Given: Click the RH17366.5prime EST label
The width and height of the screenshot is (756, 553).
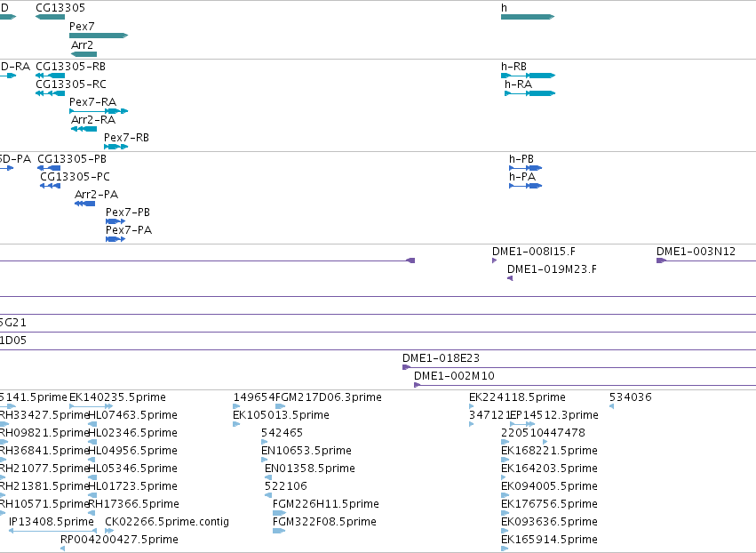Looking at the screenshot, I should [x=134, y=505].
